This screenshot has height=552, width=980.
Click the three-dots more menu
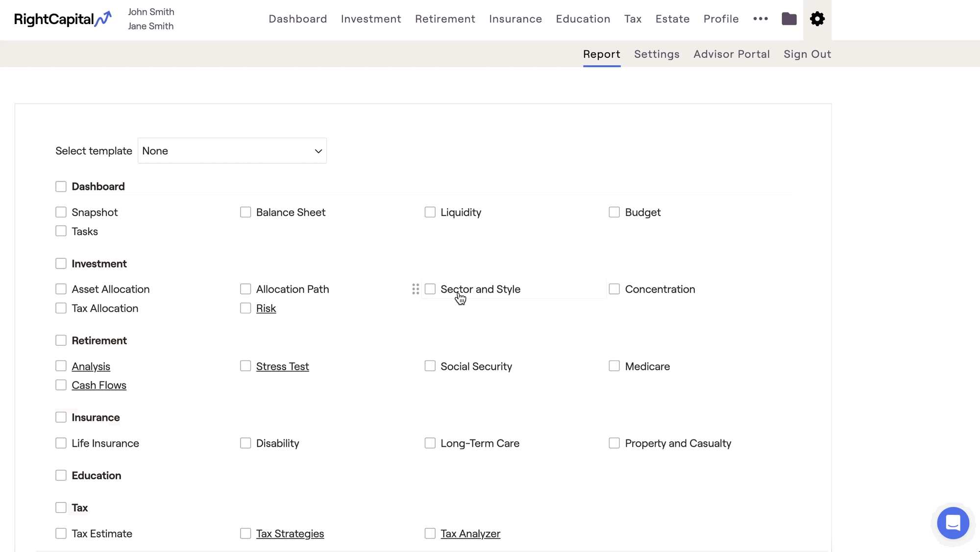click(760, 19)
